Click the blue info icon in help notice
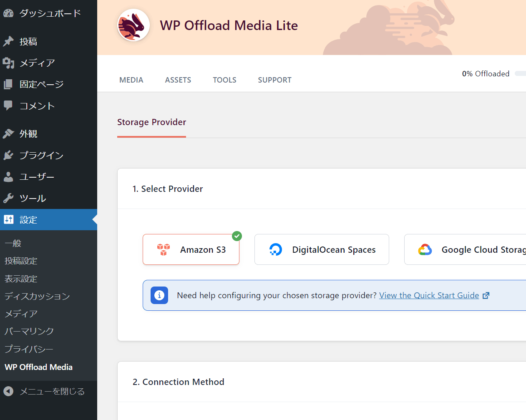The image size is (526, 420). 159,295
